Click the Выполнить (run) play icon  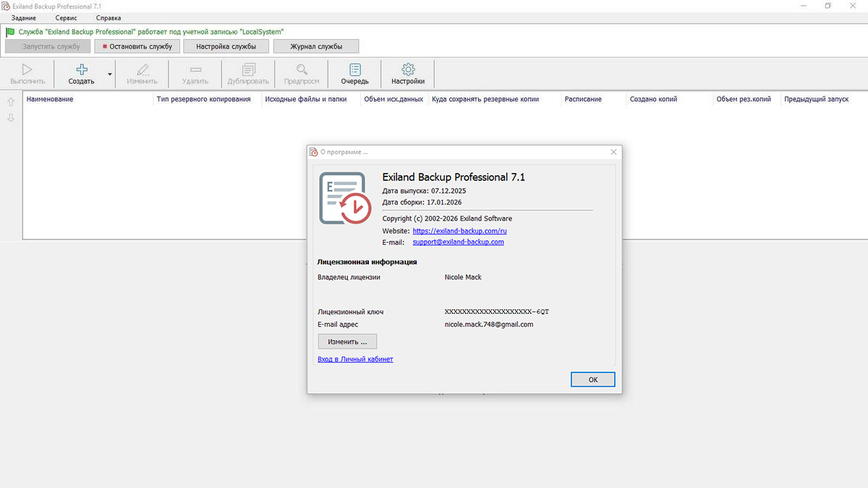(x=27, y=69)
